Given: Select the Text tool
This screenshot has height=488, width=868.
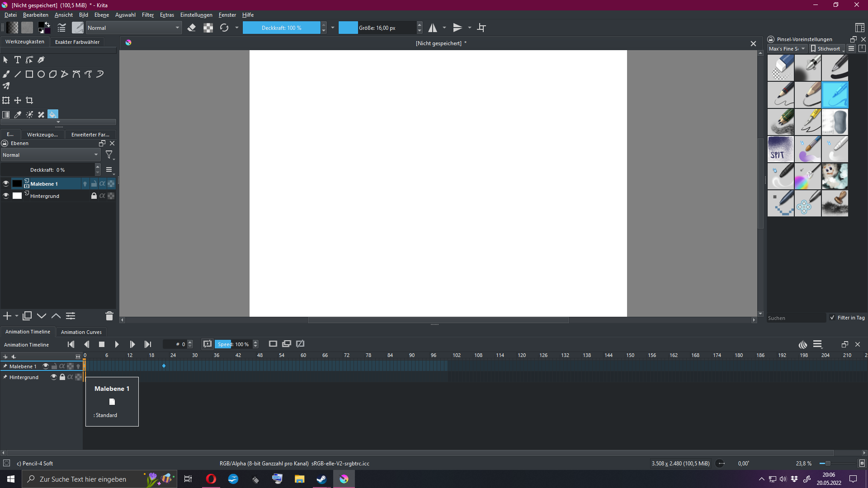Looking at the screenshot, I should tap(18, 60).
